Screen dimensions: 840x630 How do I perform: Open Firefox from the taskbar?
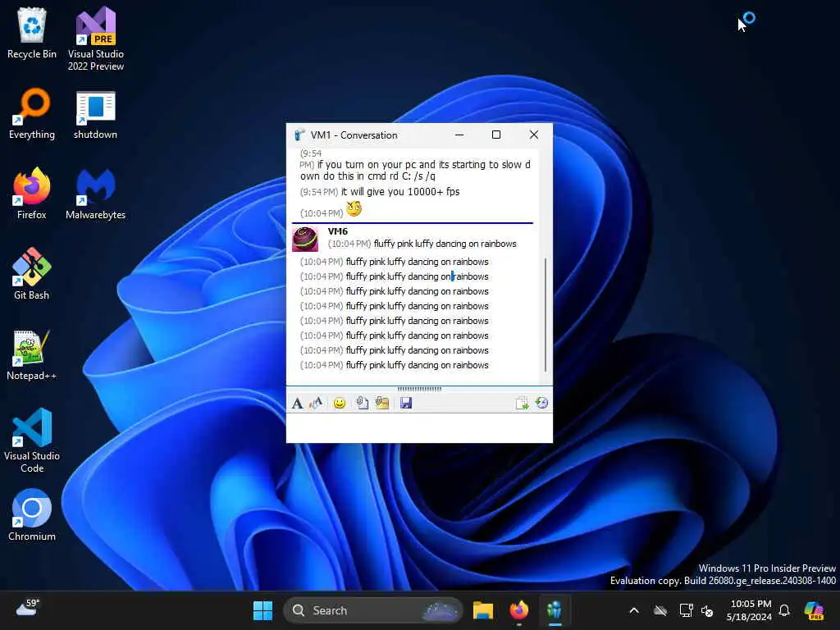click(518, 610)
